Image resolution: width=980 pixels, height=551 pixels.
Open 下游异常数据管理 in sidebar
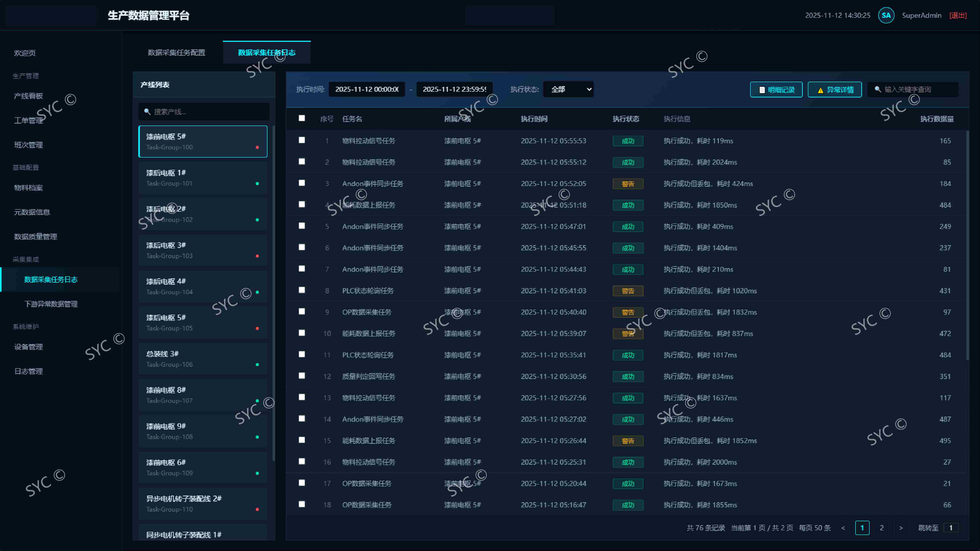(51, 304)
